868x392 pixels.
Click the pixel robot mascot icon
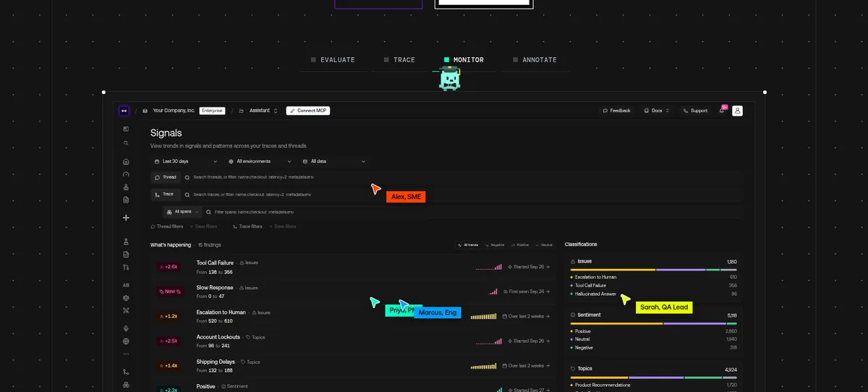click(x=448, y=77)
